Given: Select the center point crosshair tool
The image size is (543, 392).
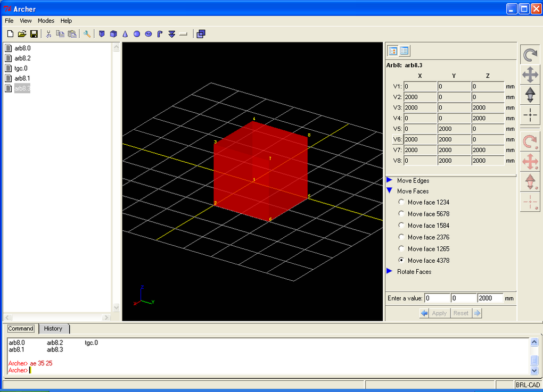Looking at the screenshot, I should pyautogui.click(x=530, y=114).
